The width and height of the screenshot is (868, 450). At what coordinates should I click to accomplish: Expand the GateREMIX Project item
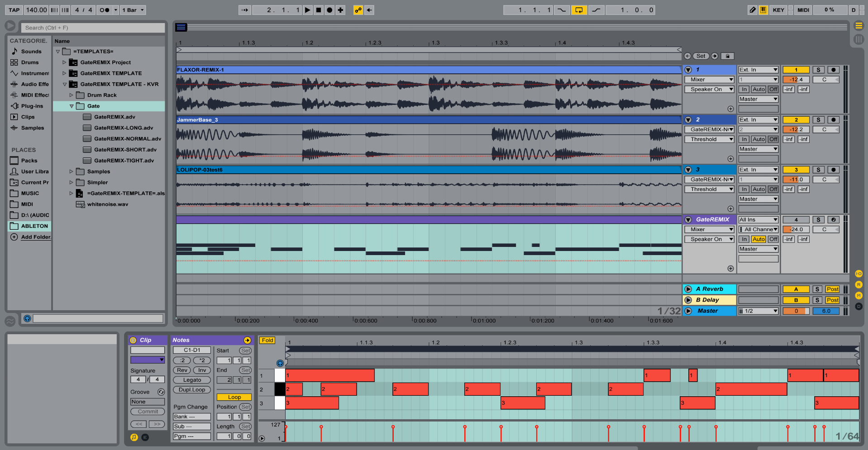coord(64,62)
